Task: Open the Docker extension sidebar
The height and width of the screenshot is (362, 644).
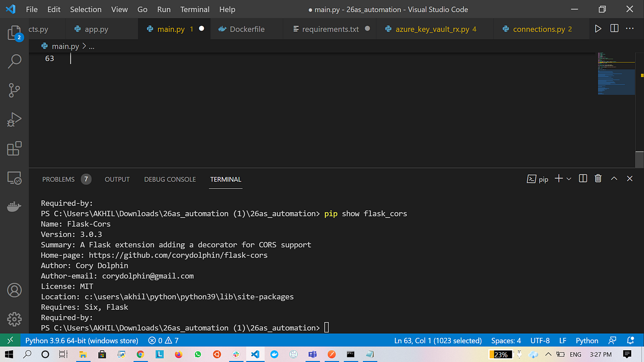Action: coord(14,205)
